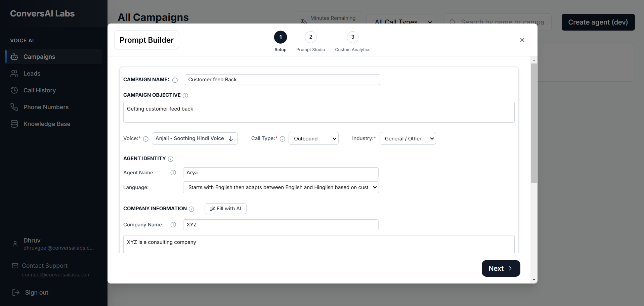The height and width of the screenshot is (306, 644).
Task: Click the Company Name field XYZ
Action: 281,225
